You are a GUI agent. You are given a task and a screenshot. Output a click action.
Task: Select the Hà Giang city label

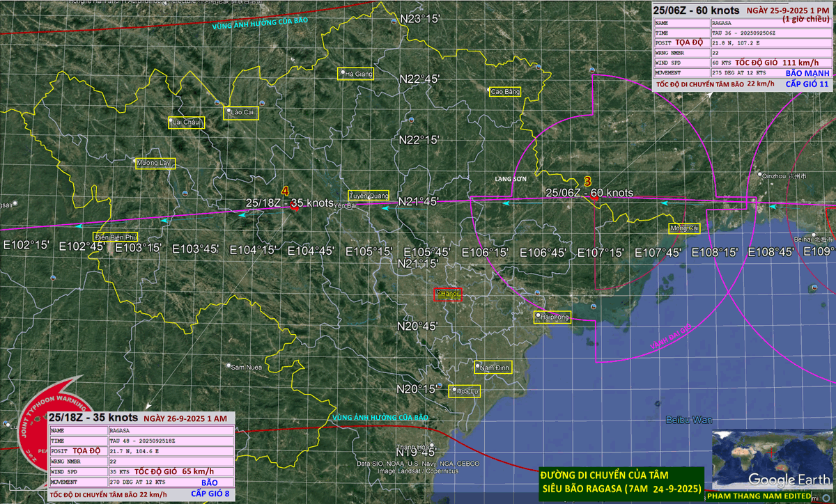(x=355, y=74)
